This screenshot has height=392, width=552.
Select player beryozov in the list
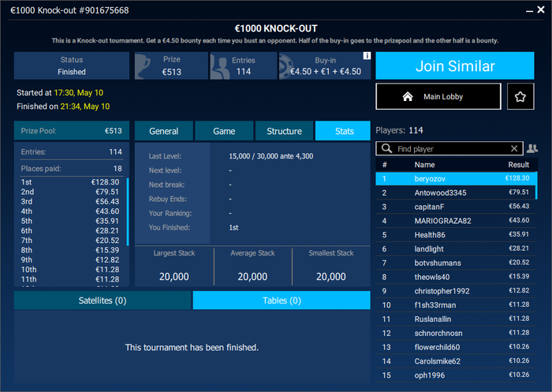point(456,178)
